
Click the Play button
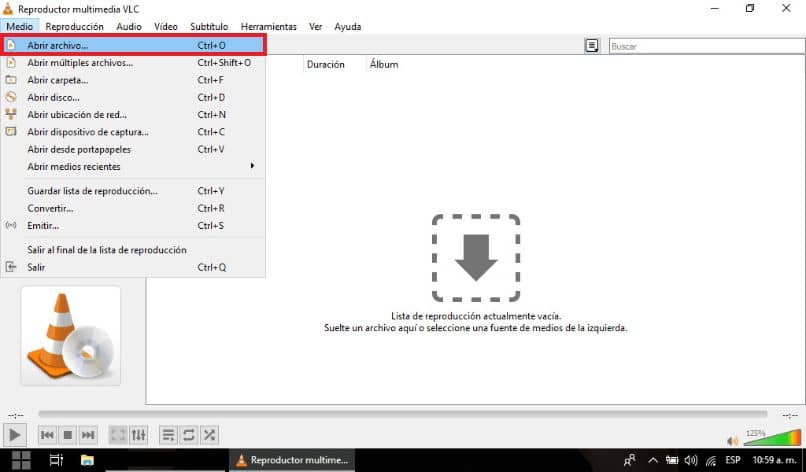click(x=14, y=435)
